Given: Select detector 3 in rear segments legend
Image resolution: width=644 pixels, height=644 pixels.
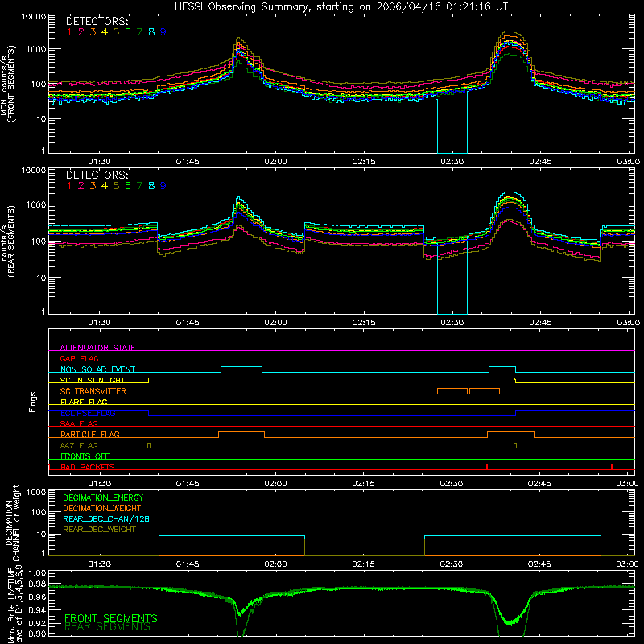Looking at the screenshot, I should tap(93, 186).
